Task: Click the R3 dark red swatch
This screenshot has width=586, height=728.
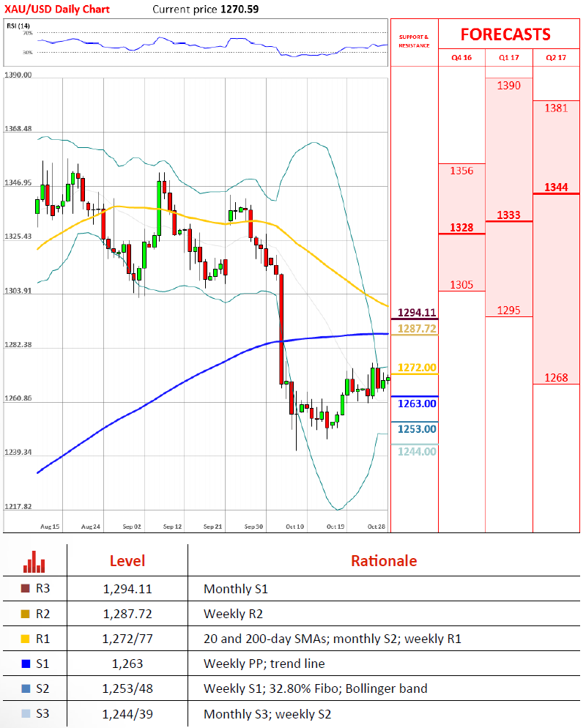Action: (x=26, y=588)
